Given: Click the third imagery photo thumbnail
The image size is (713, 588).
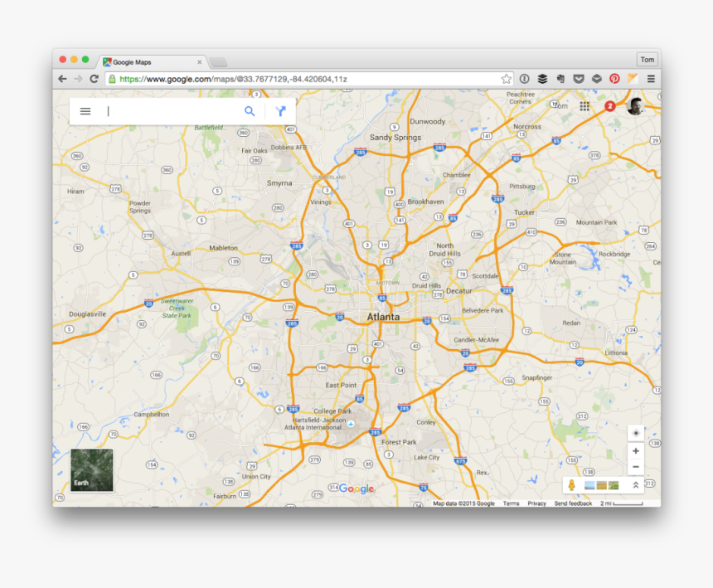Looking at the screenshot, I should click(614, 485).
